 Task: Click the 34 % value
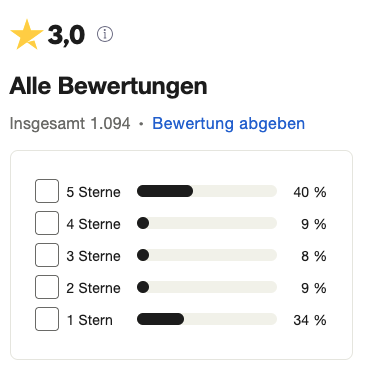[x=310, y=320]
